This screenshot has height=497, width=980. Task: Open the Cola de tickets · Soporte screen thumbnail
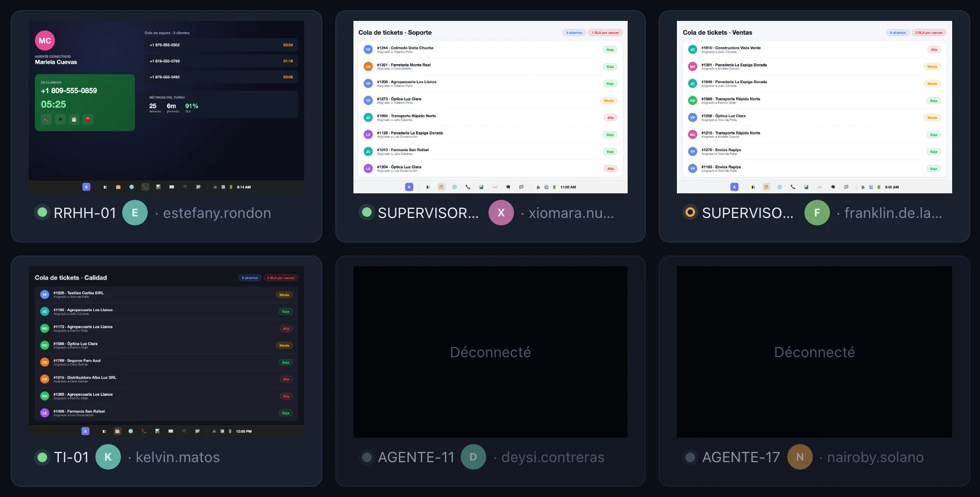click(x=491, y=107)
